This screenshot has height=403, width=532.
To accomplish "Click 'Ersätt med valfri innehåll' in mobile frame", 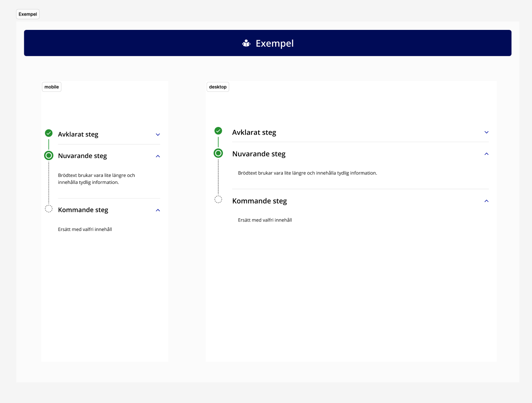I will pyautogui.click(x=85, y=229).
